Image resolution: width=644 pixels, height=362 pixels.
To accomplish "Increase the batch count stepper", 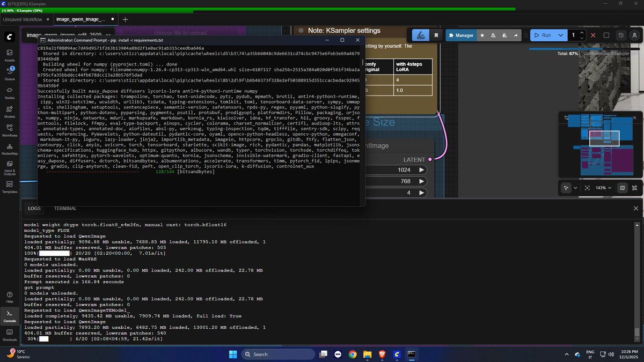I will (582, 33).
